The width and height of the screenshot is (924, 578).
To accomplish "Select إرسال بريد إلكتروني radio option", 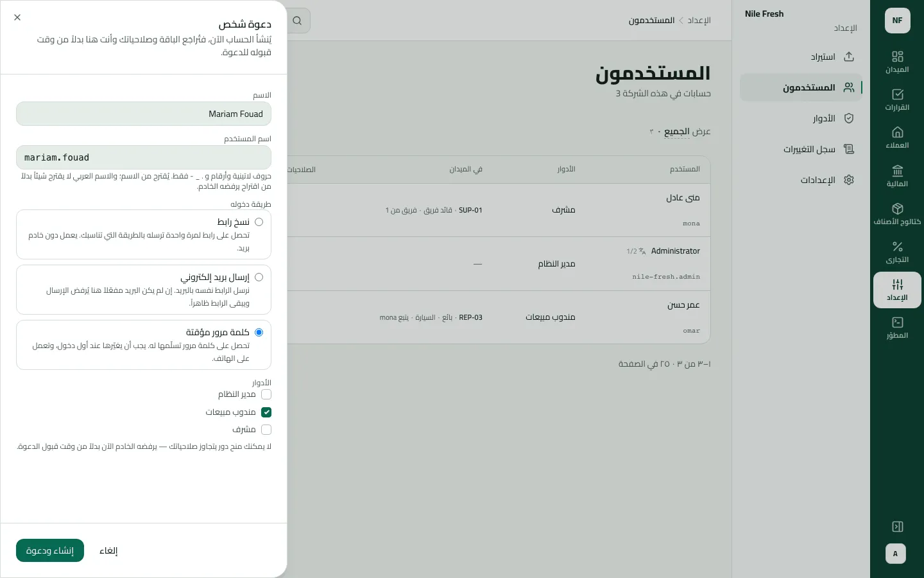I will coord(259,277).
